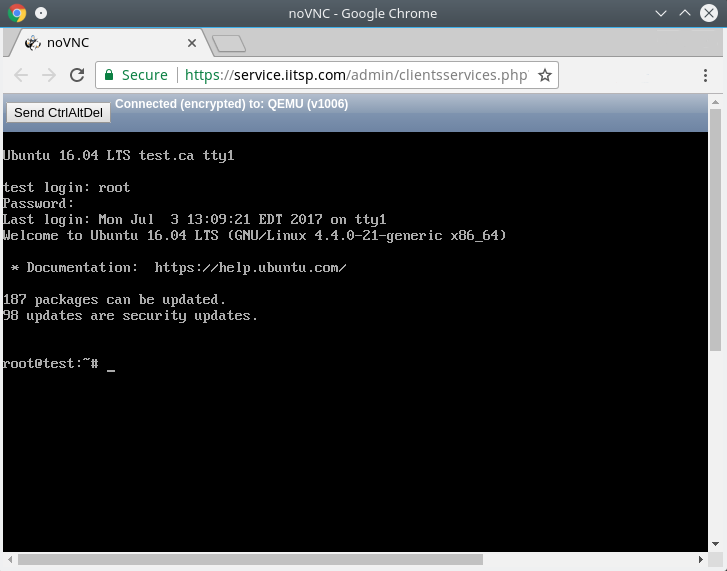Viewport: 727px width, 571px height.
Task: Click horizontal scrollbar right arrow
Action: click(701, 559)
